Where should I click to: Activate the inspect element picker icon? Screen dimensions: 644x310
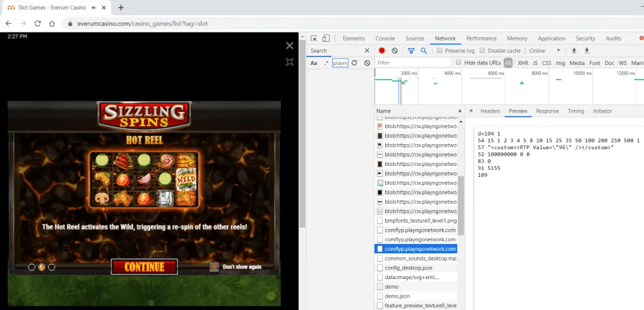[x=314, y=39]
